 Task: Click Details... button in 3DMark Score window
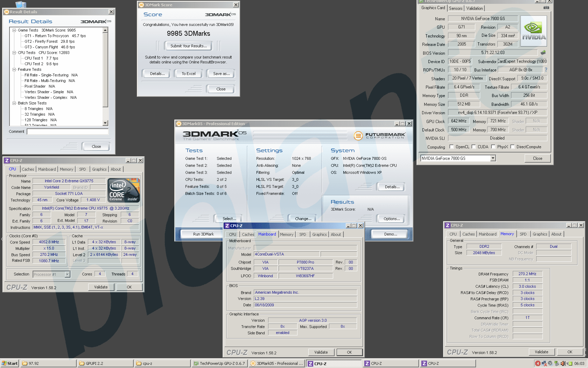[x=157, y=74]
